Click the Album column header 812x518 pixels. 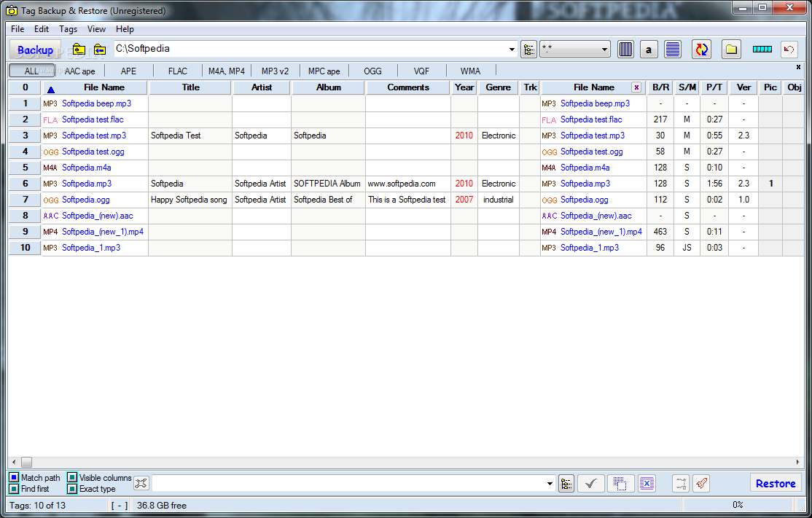(329, 87)
